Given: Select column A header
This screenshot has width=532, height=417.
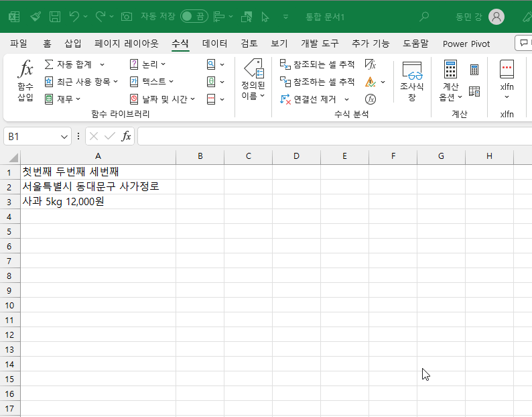Looking at the screenshot, I should (x=98, y=156).
